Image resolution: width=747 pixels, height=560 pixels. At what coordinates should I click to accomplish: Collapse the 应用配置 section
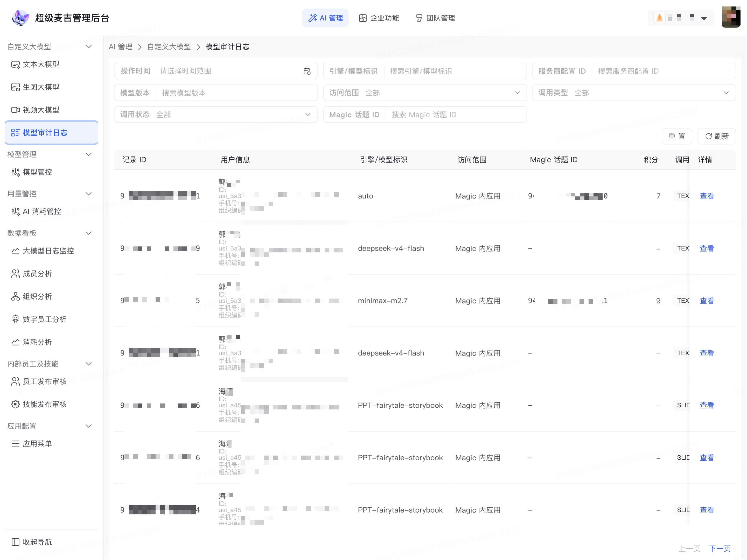88,426
